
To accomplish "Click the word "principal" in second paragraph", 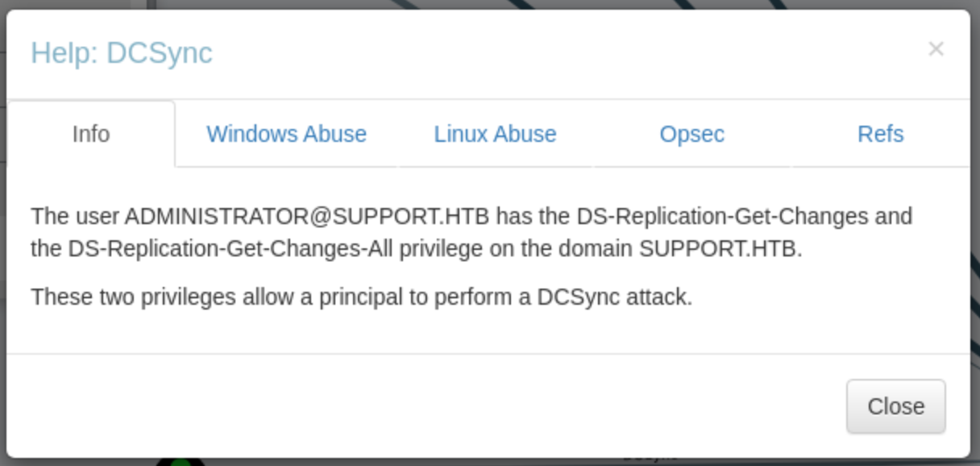I will pos(360,297).
